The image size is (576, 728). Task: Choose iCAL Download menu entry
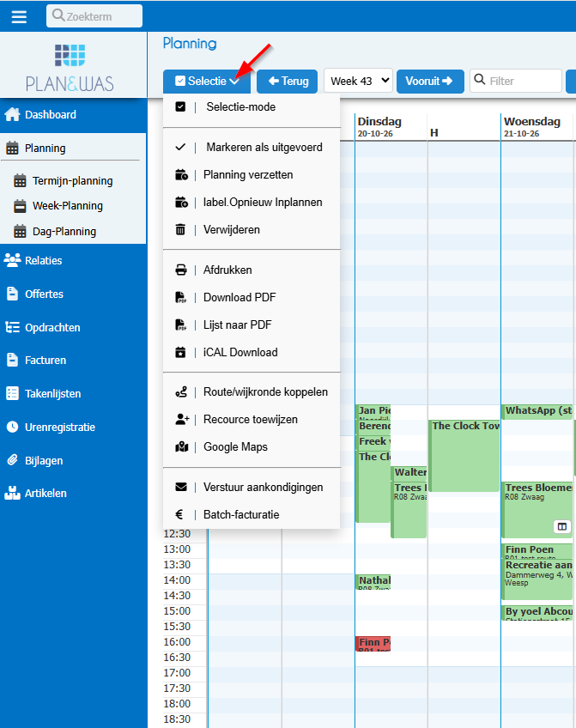point(252,352)
